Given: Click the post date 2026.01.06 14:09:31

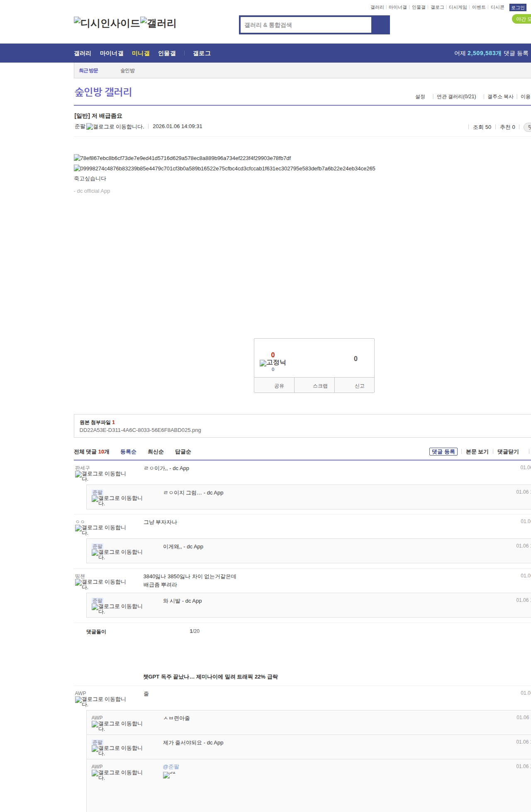Looking at the screenshot, I should 178,126.
